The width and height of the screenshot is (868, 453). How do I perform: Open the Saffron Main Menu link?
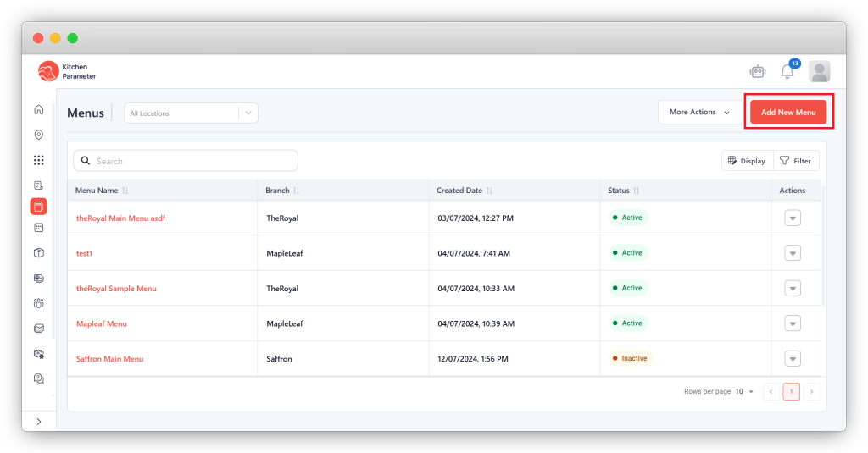pyautogui.click(x=109, y=359)
